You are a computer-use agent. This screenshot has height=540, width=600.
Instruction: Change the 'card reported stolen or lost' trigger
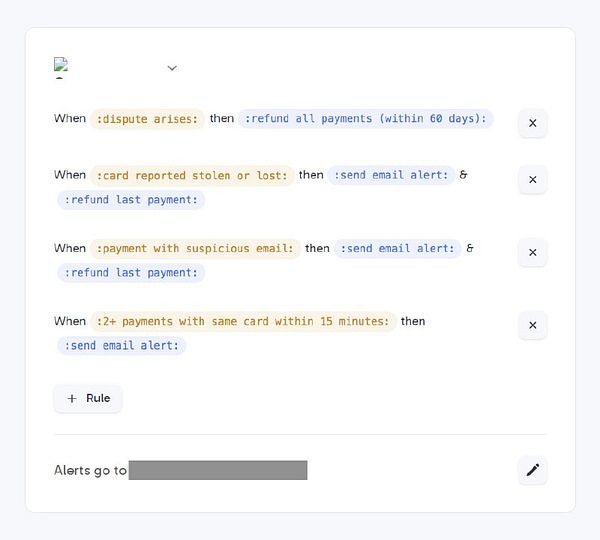(x=192, y=175)
